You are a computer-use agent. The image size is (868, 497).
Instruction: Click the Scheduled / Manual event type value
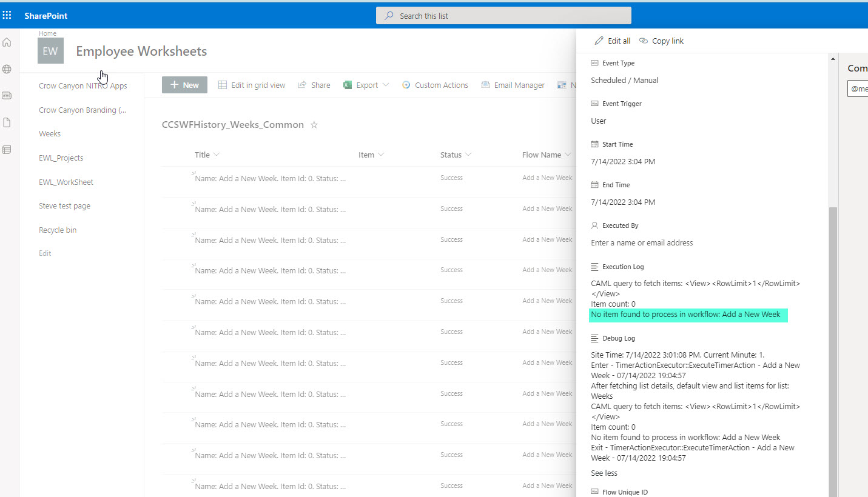(x=624, y=81)
